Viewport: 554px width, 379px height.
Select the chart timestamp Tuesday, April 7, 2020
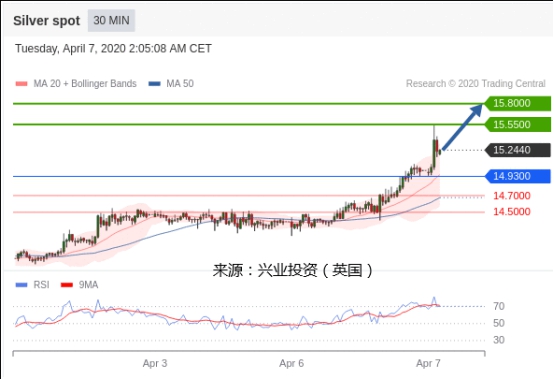[113, 48]
